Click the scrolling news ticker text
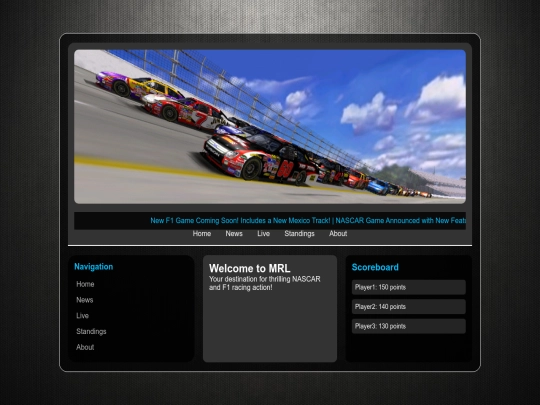The image size is (540, 405). (x=308, y=221)
